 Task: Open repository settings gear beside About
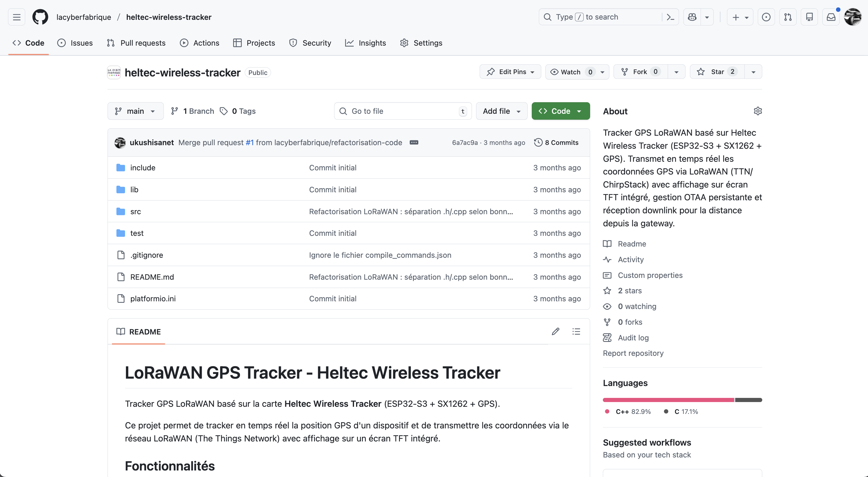758,111
